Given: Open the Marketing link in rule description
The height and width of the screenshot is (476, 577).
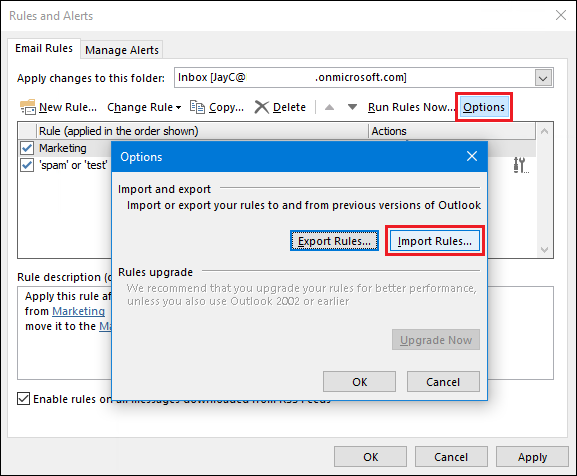Looking at the screenshot, I should pyautogui.click(x=78, y=311).
